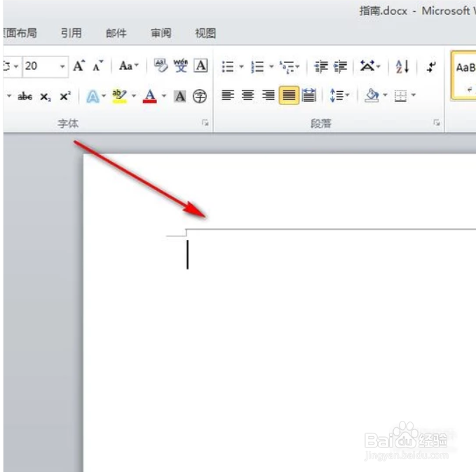Click the Character Border icon
The image size is (476, 472).
200,66
